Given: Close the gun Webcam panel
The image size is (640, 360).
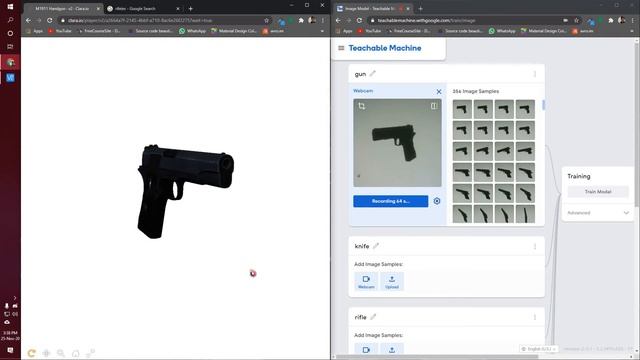Looking at the screenshot, I should pyautogui.click(x=439, y=91).
